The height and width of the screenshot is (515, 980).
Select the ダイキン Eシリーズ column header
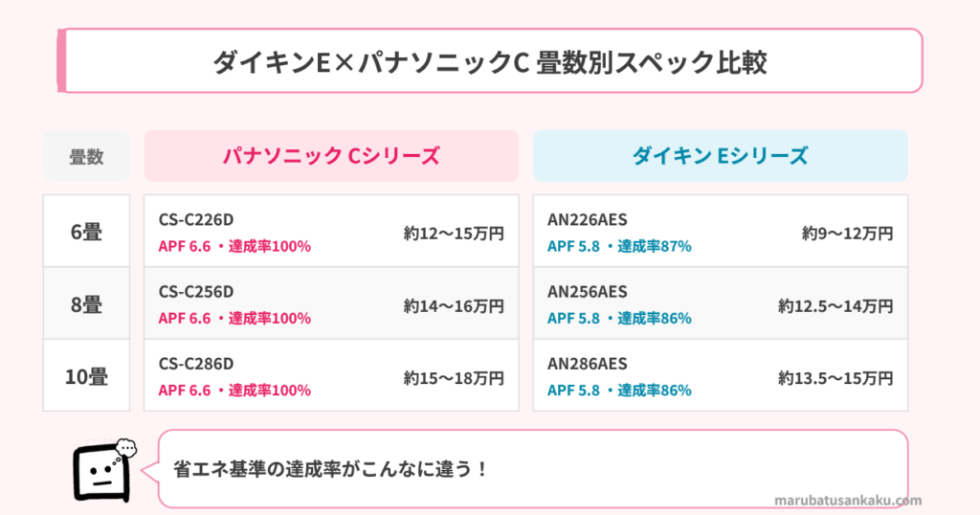pyautogui.click(x=720, y=156)
